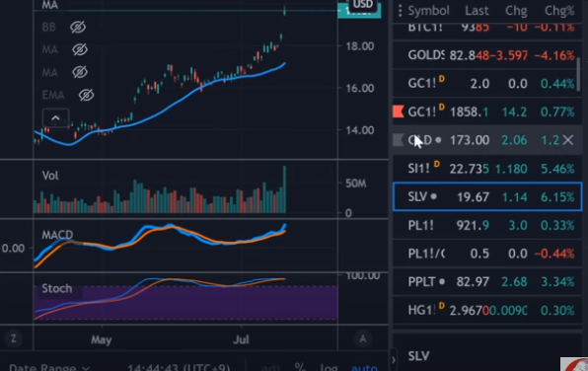Click the gray flag beside GLD

399,140
